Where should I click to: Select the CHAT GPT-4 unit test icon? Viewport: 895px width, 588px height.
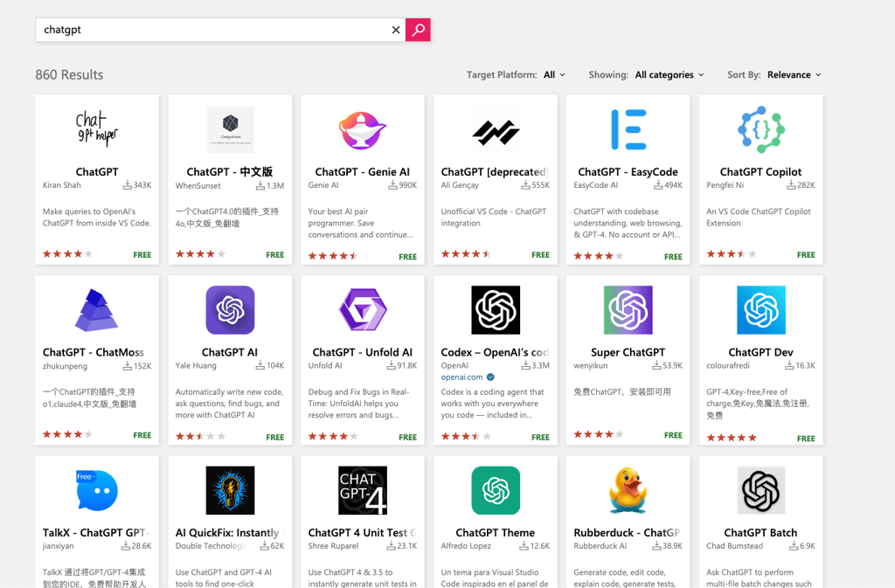point(363,490)
